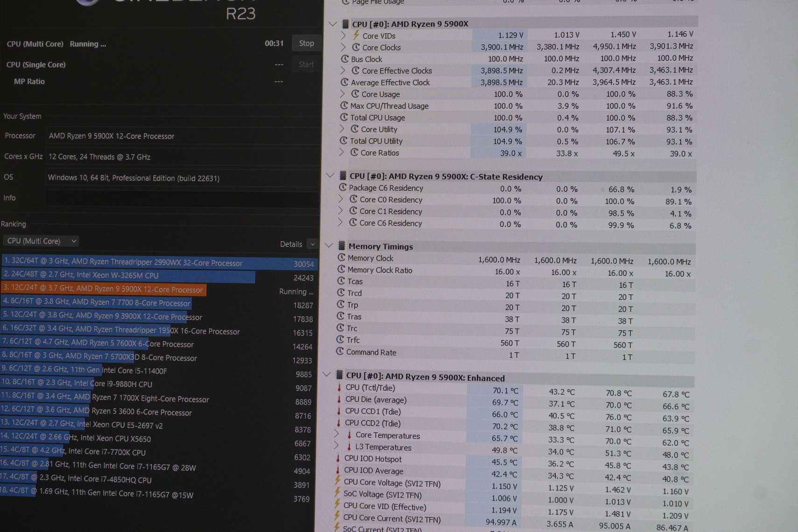Collapse the C-State Residency section

tap(330, 175)
